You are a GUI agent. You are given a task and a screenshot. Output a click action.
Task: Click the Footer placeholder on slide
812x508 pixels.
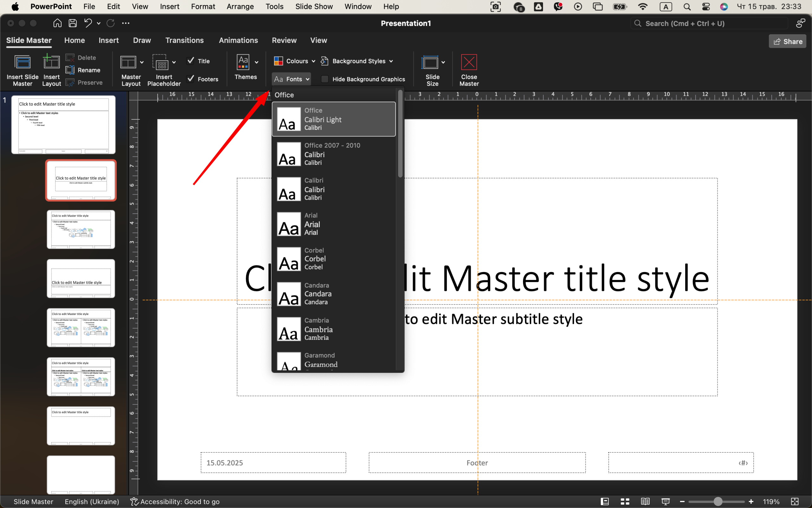coord(477,463)
